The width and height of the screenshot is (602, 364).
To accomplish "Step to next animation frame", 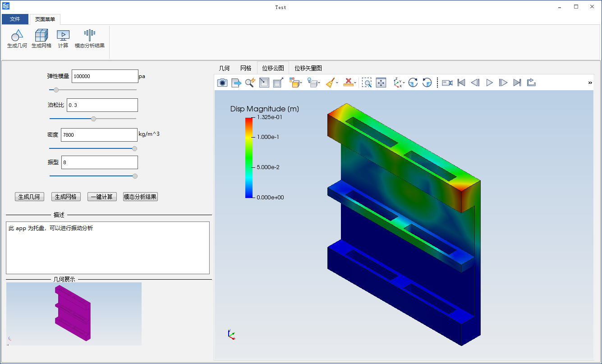I will 503,83.
